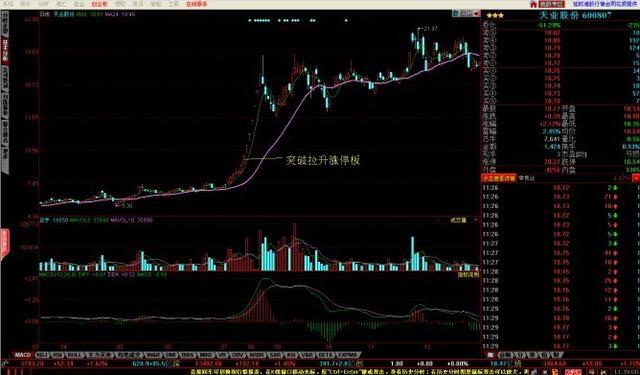Click the 21.37 high price label
The height and width of the screenshot is (375, 640).
[x=431, y=28]
